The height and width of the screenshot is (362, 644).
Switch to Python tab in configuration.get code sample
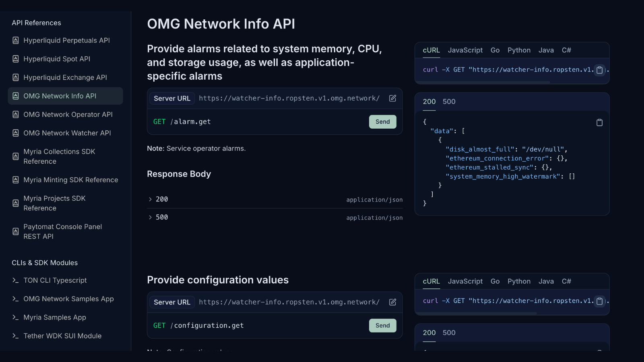(x=519, y=282)
